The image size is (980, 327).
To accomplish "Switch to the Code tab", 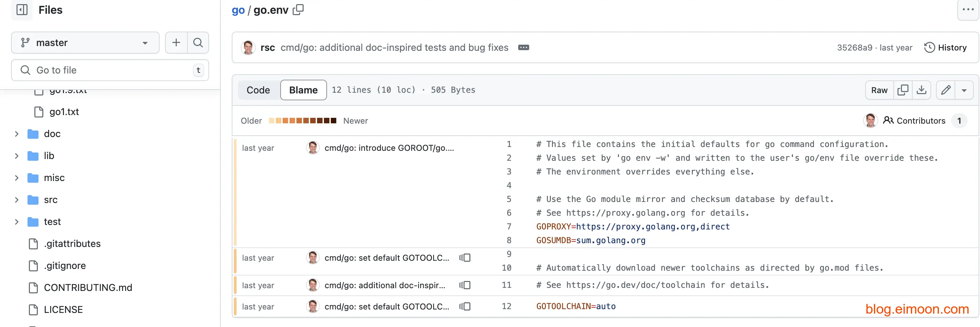I will coord(258,90).
